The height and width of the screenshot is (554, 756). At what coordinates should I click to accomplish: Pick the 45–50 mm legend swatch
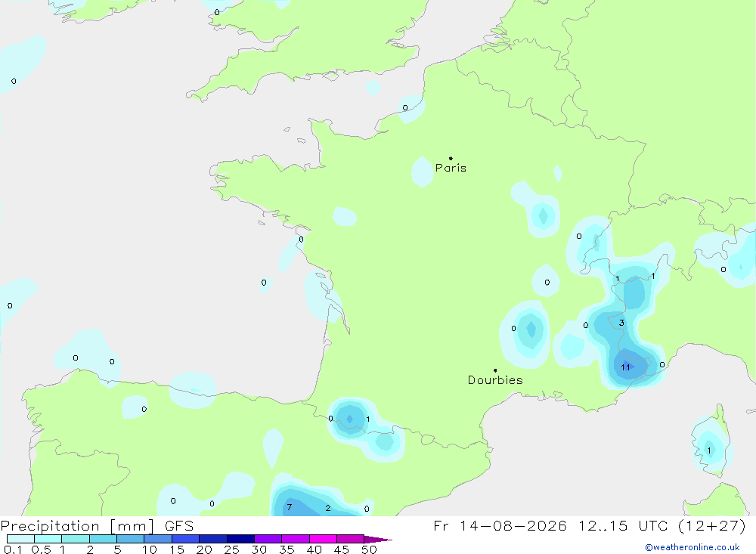tap(351, 539)
